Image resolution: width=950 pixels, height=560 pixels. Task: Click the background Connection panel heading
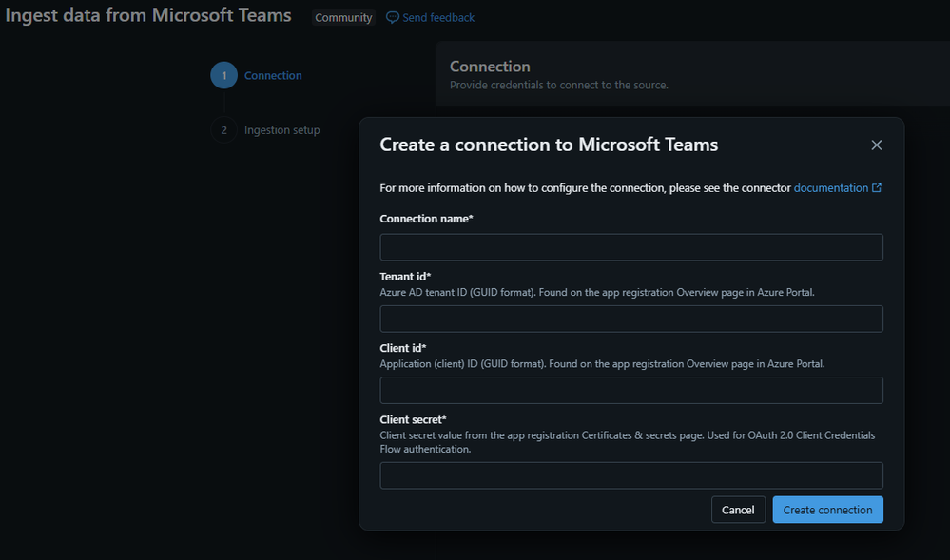pos(490,66)
